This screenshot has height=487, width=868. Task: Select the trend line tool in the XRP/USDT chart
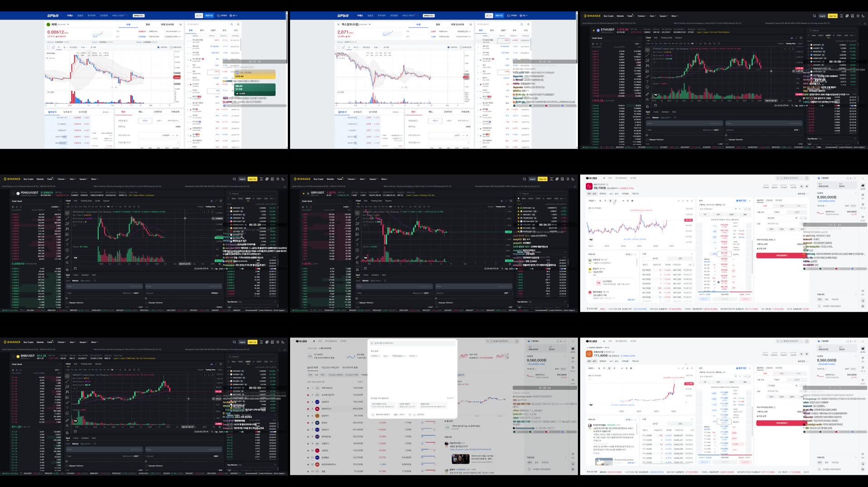357,218
